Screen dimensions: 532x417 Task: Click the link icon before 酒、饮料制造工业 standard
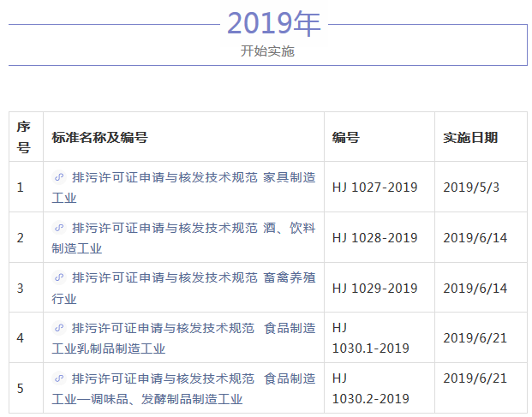click(59, 229)
